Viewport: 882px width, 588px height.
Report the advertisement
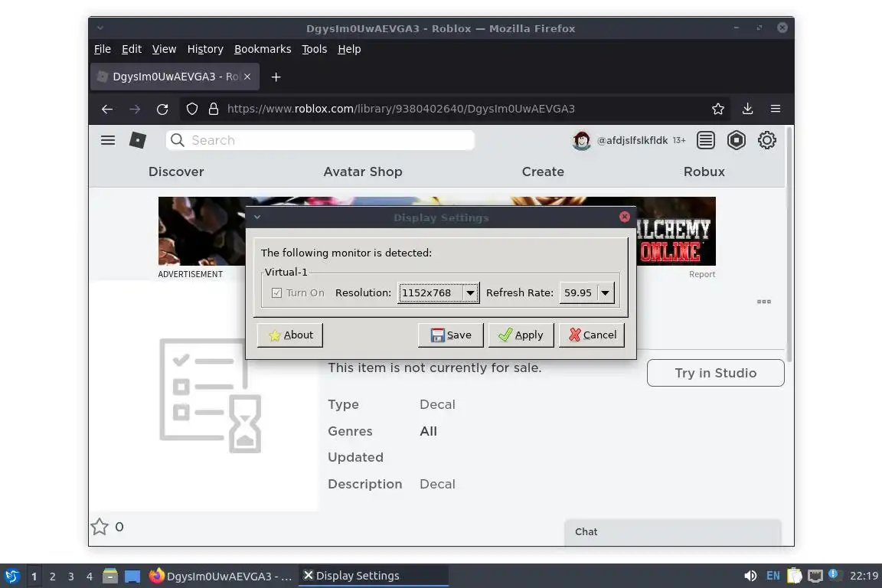click(x=702, y=274)
